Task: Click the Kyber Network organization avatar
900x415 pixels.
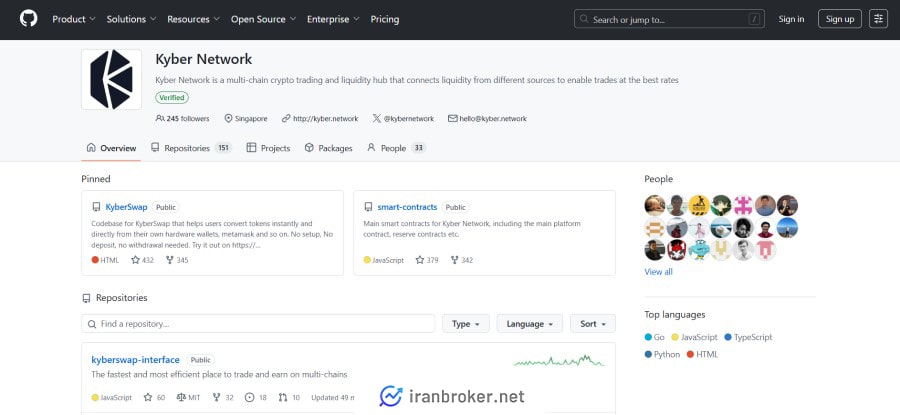Action: tap(110, 79)
